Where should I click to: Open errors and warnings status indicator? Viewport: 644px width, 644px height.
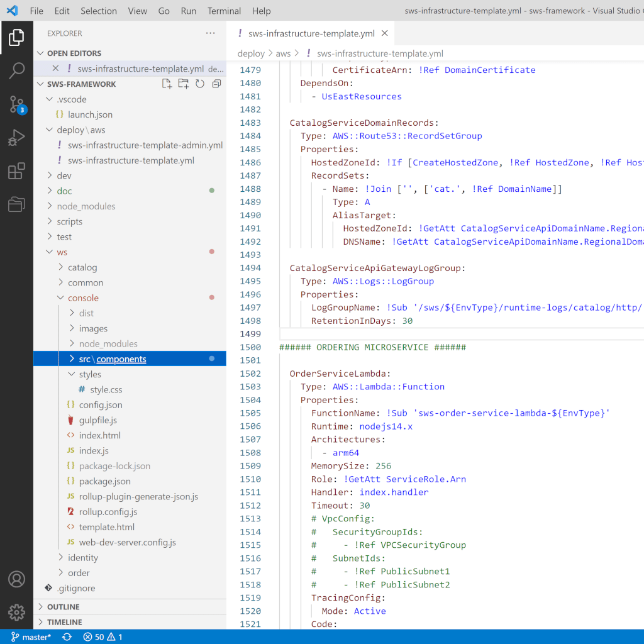[103, 637]
